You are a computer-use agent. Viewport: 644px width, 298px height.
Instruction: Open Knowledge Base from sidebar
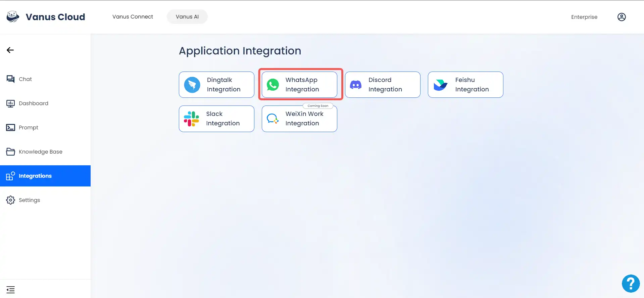pos(45,152)
